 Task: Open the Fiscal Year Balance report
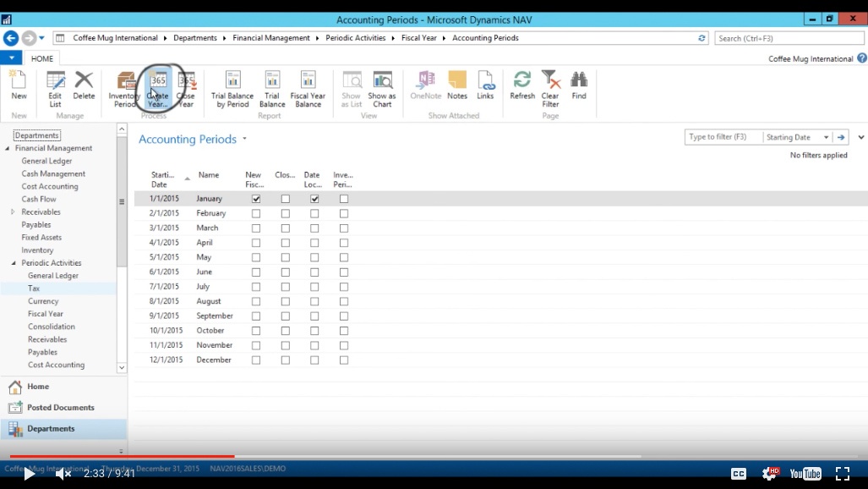tap(308, 89)
